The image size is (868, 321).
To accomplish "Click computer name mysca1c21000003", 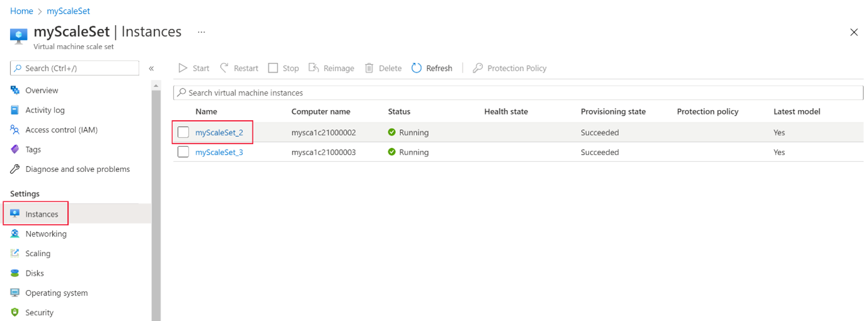I will point(324,152).
